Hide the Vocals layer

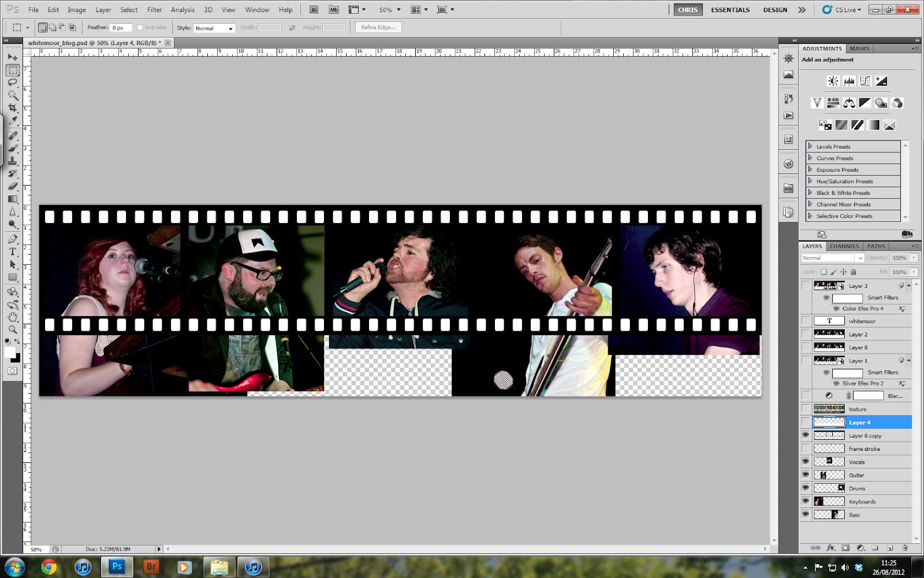[x=806, y=461]
